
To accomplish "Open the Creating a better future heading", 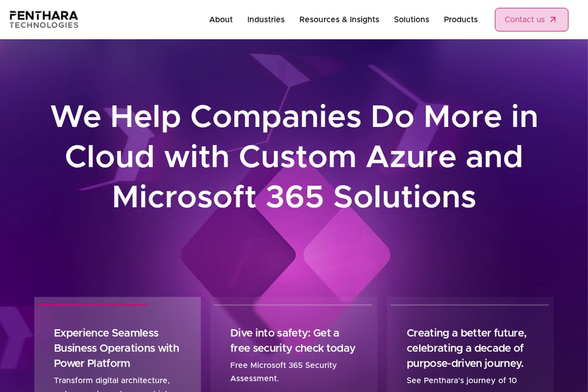I will 466,348.
